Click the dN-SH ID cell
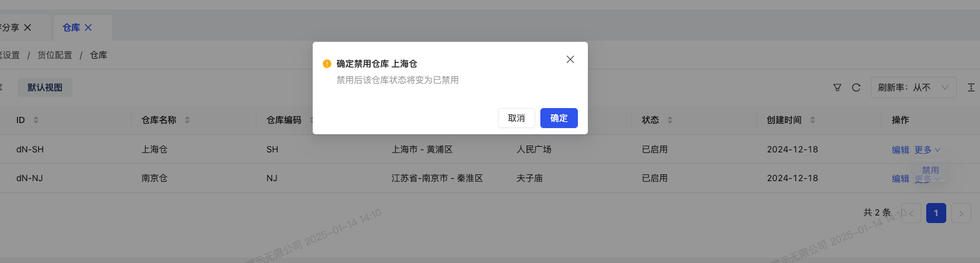The width and height of the screenshot is (980, 263). pyautogui.click(x=30, y=150)
